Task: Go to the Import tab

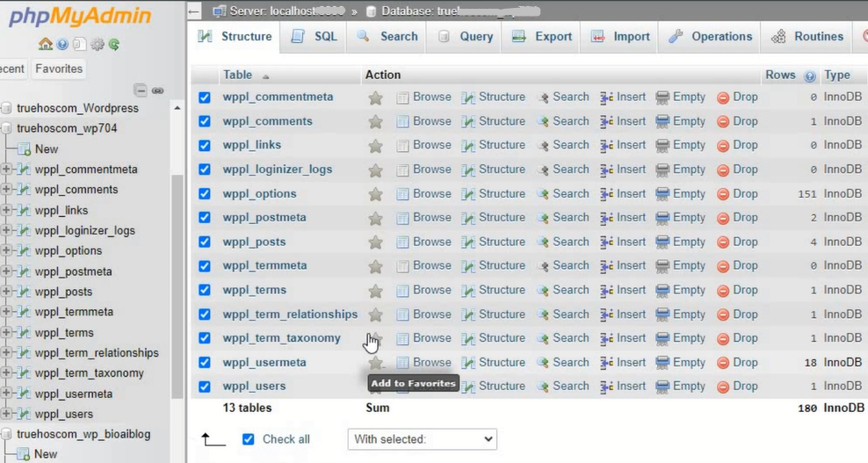Action: tap(619, 37)
